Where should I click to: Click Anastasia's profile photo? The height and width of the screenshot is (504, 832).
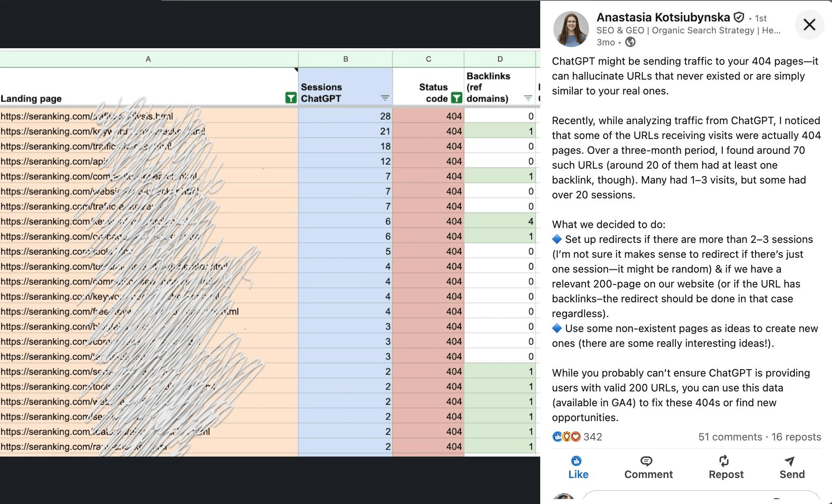click(571, 28)
